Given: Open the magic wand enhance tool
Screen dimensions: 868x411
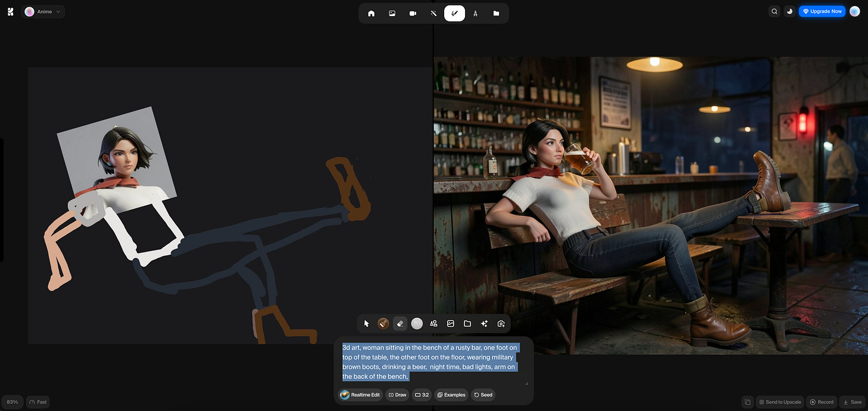Looking at the screenshot, I should click(x=433, y=13).
